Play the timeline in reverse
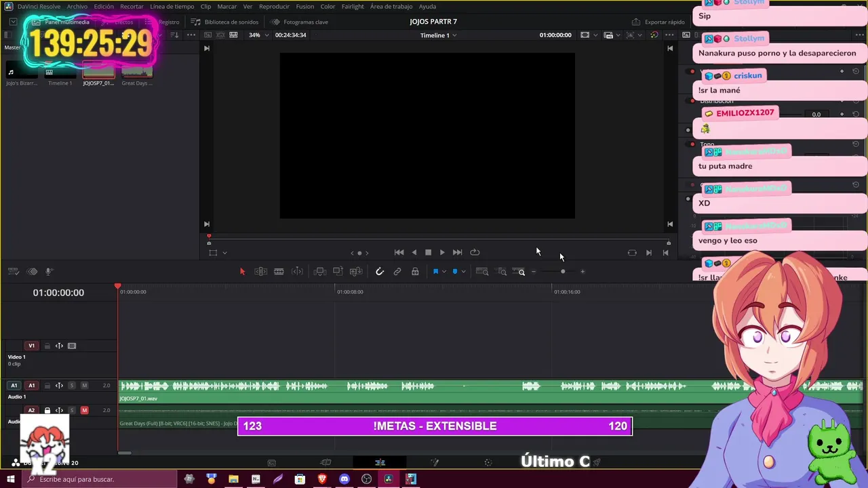Image resolution: width=868 pixels, height=488 pixels. (414, 252)
